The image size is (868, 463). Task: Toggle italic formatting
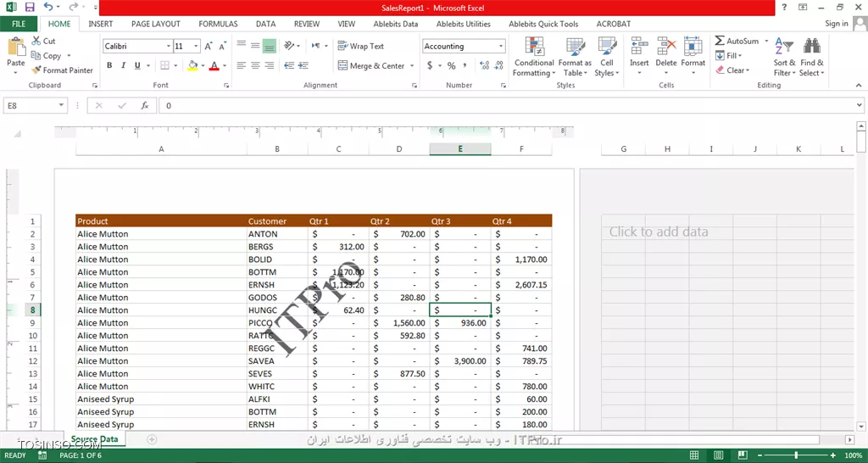tap(124, 65)
